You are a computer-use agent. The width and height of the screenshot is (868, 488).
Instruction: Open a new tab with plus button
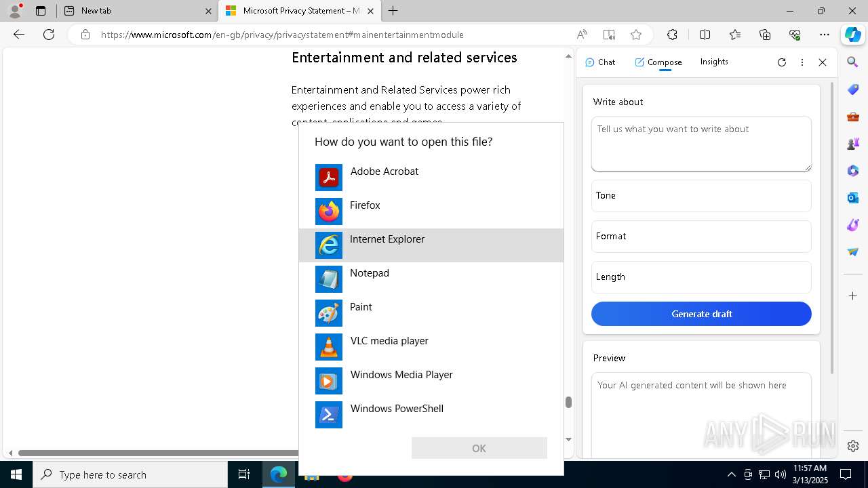click(393, 11)
